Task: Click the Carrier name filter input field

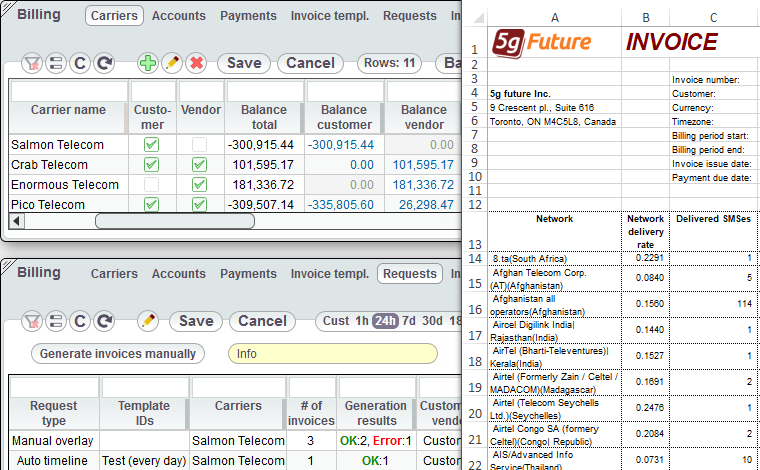Action: tap(68, 91)
